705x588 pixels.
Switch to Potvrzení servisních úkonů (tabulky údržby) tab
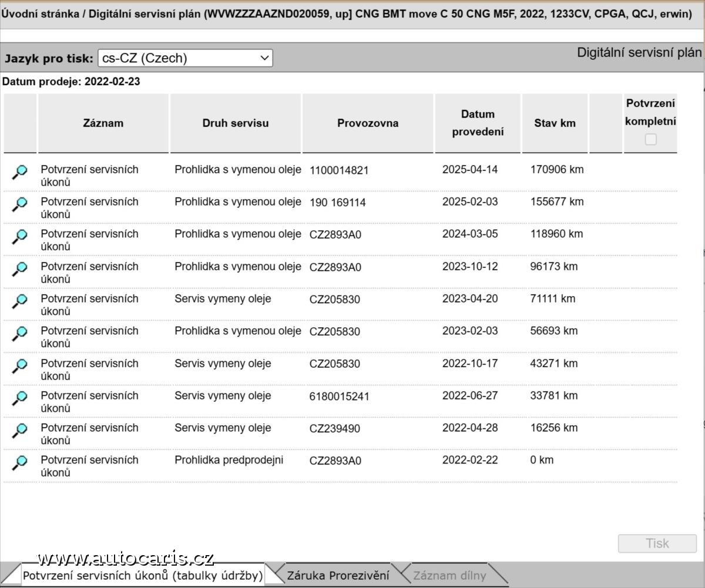point(143,576)
